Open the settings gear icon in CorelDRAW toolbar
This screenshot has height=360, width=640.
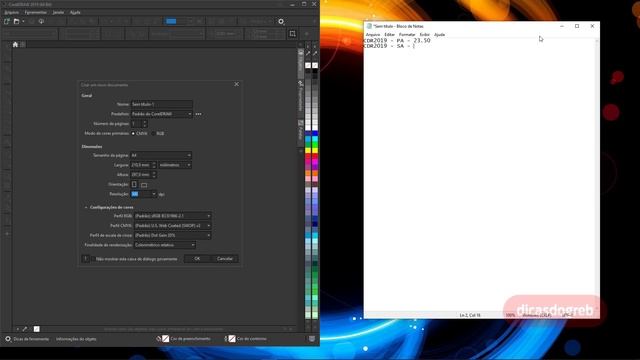(x=281, y=21)
